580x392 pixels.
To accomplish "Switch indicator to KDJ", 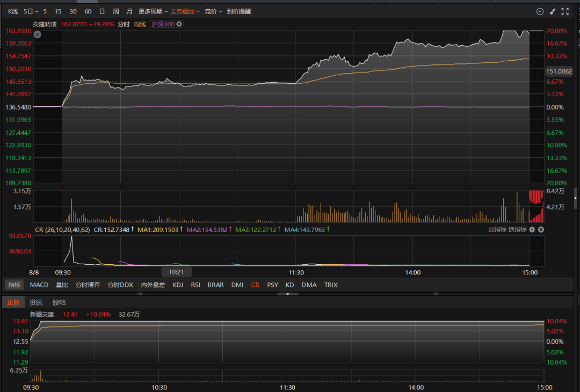I will pos(178,285).
